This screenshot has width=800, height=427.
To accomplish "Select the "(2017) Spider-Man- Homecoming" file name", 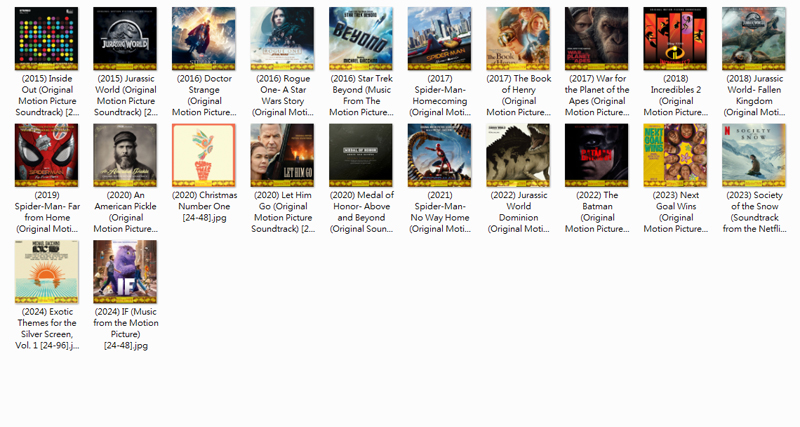I will click(x=440, y=95).
